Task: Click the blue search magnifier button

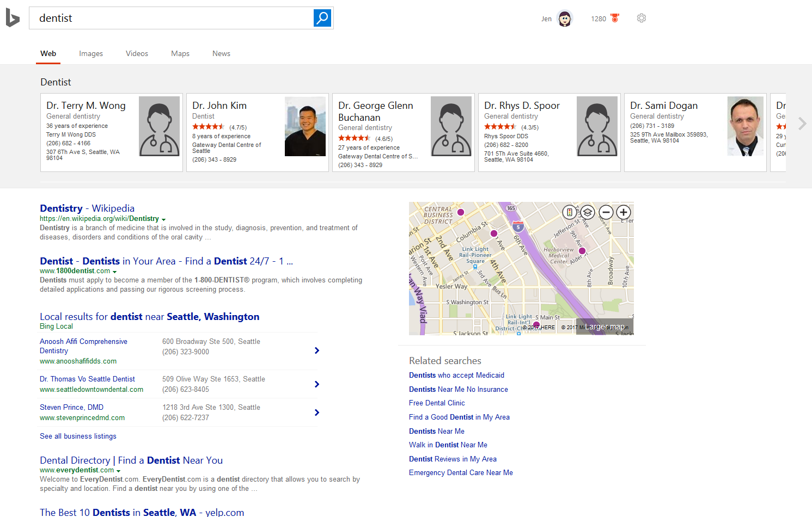Action: tap(322, 18)
